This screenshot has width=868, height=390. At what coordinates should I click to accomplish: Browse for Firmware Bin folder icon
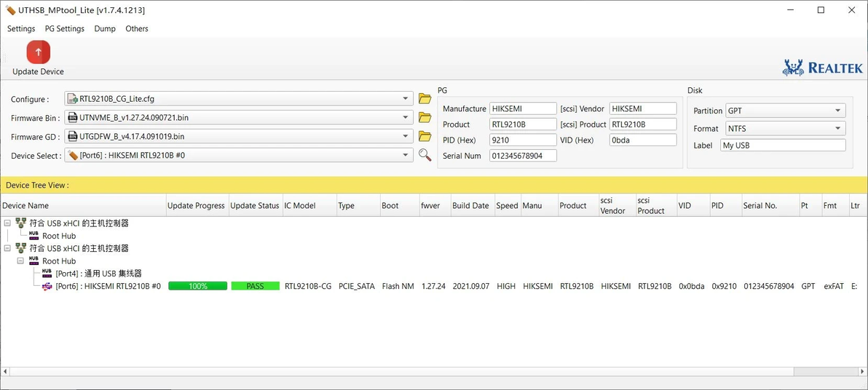click(x=425, y=117)
